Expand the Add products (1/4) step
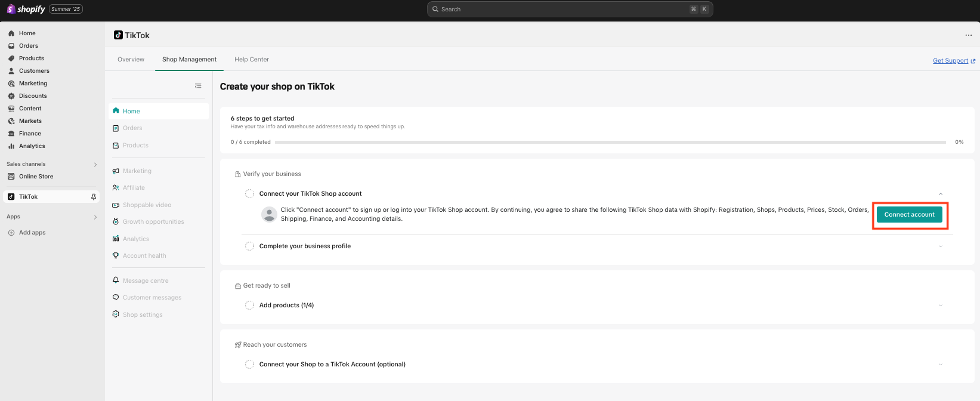The height and width of the screenshot is (401, 980). click(x=941, y=306)
